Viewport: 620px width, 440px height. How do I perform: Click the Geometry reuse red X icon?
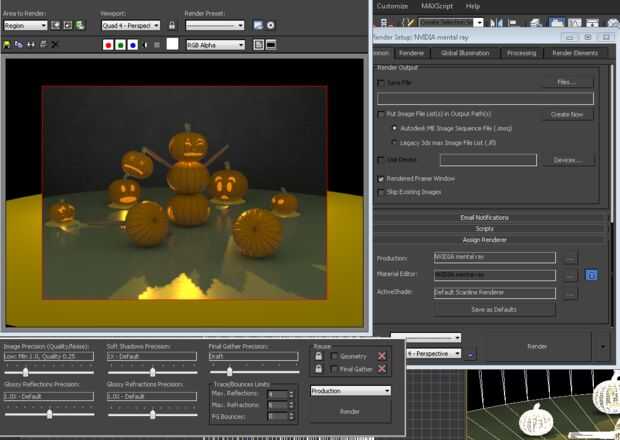pyautogui.click(x=381, y=356)
